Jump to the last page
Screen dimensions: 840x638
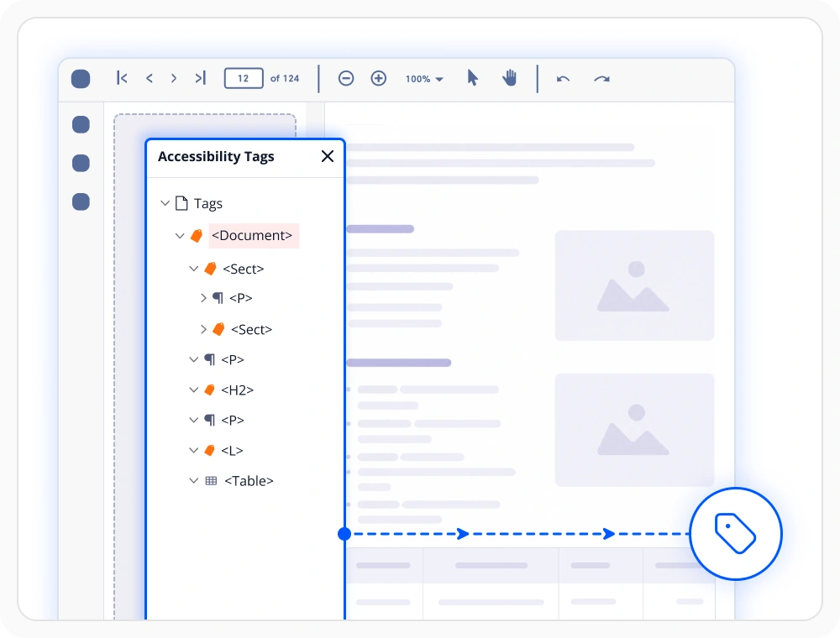click(x=201, y=78)
